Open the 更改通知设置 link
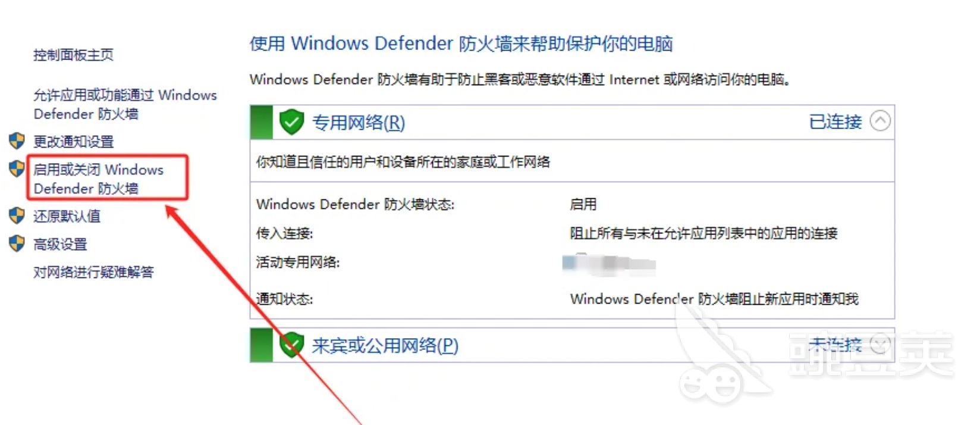This screenshot has height=425, width=980. click(73, 142)
